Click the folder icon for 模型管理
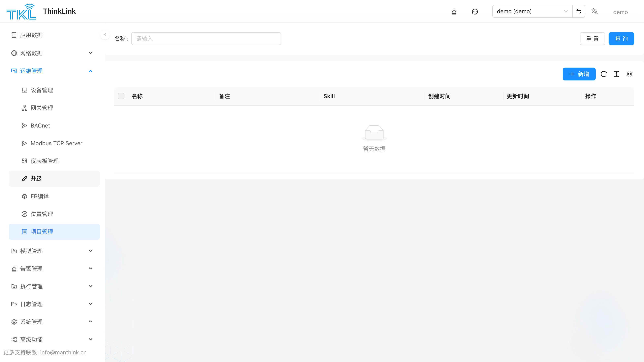The height and width of the screenshot is (362, 644). 14,251
